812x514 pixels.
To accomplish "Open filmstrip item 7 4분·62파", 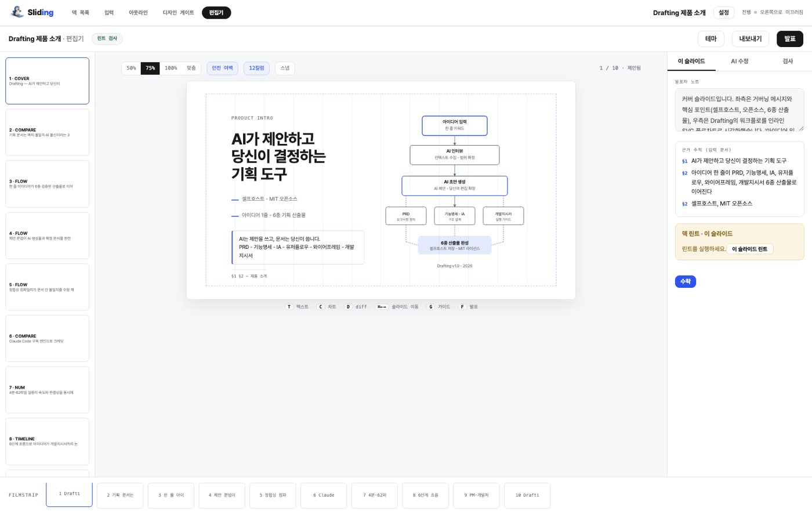I will point(375,495).
